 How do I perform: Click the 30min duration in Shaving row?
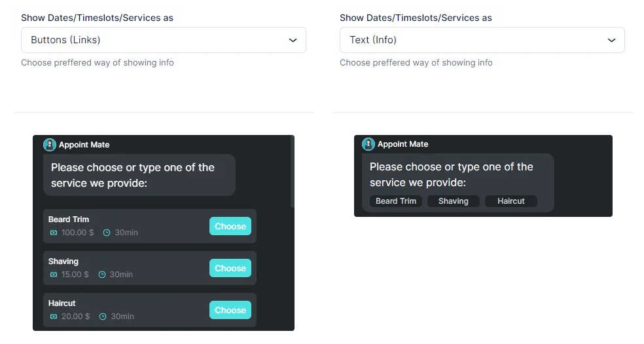tap(121, 275)
